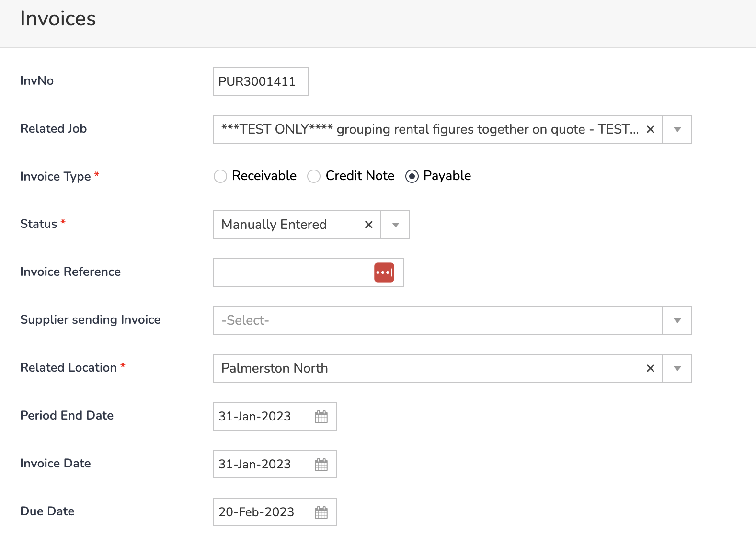Clear the Palmerston North location
Image resolution: width=756 pixels, height=545 pixels.
(x=650, y=368)
